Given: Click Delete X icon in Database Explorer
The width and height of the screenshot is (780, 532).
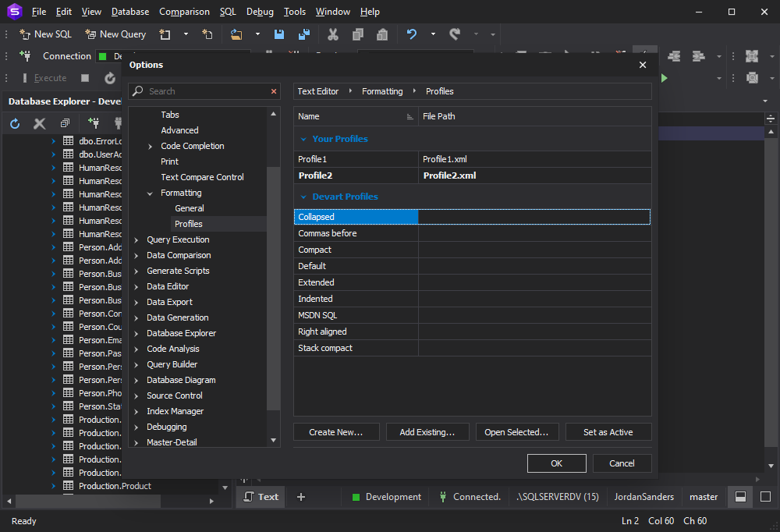Looking at the screenshot, I should (39, 123).
